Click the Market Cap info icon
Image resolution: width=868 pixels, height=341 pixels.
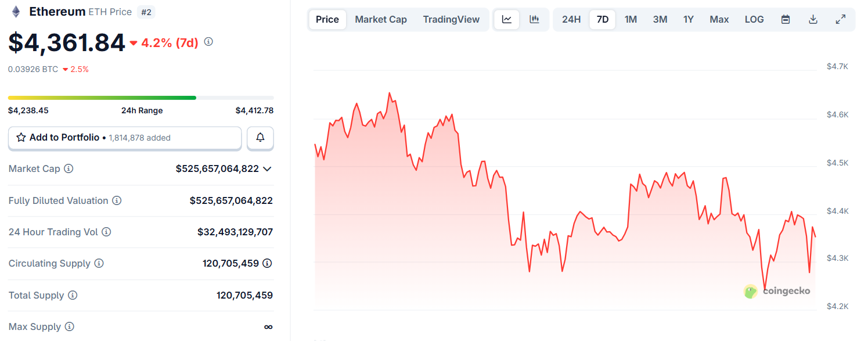[x=69, y=168]
